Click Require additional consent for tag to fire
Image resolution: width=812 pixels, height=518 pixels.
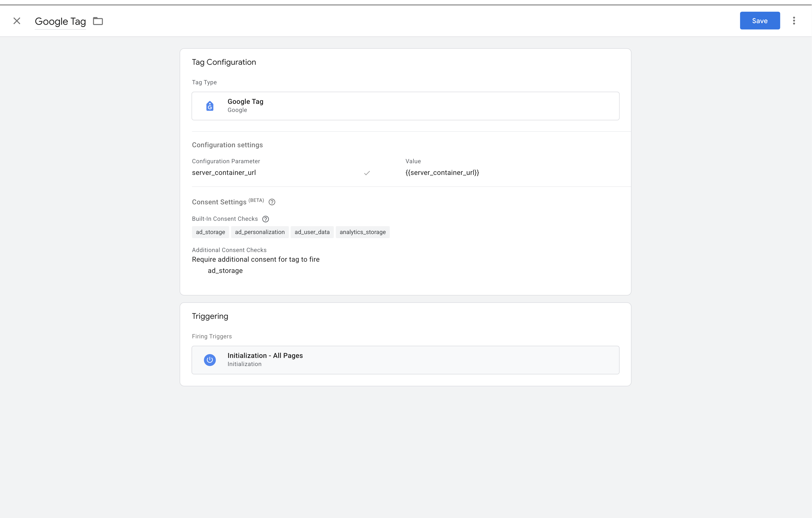pyautogui.click(x=256, y=259)
